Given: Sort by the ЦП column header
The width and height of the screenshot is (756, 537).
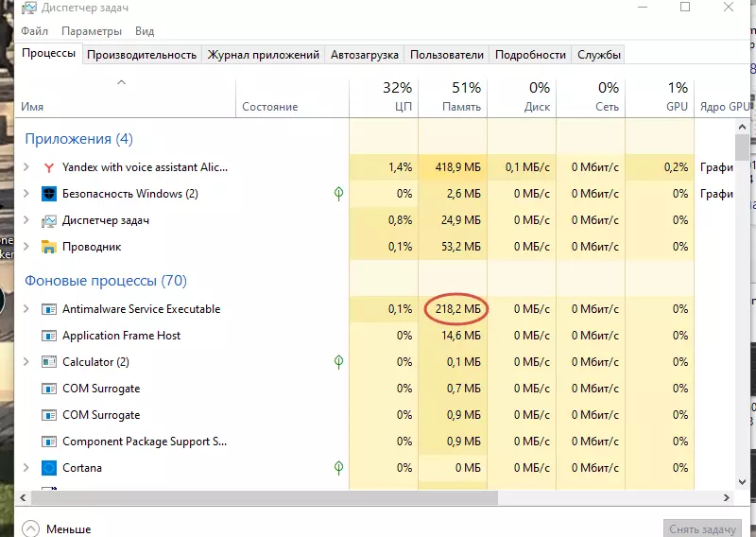Looking at the screenshot, I should (384, 97).
